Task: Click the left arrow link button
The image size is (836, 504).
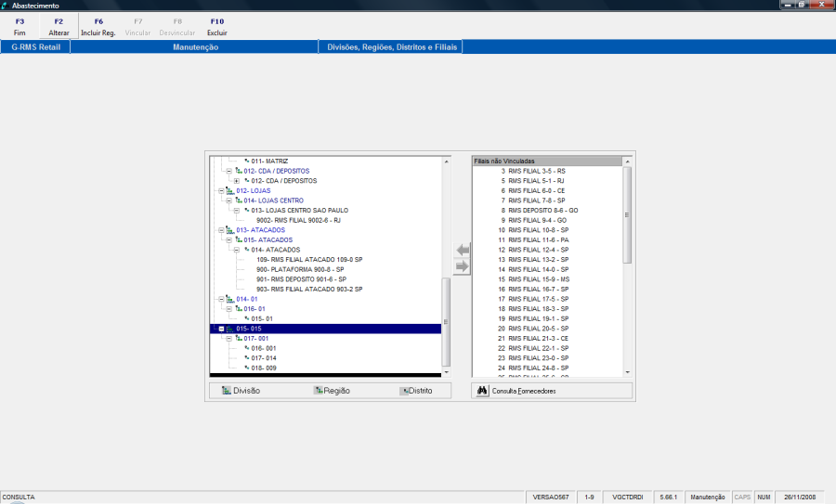Action: coord(463,250)
